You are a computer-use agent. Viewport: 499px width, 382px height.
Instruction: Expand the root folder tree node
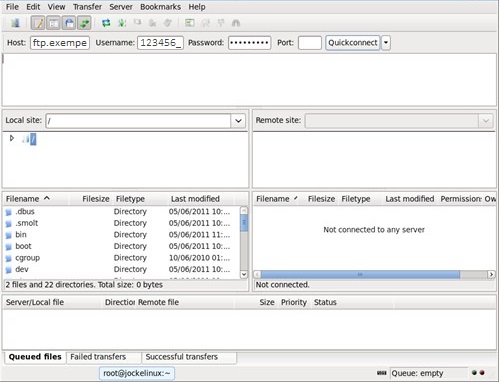tap(12, 138)
